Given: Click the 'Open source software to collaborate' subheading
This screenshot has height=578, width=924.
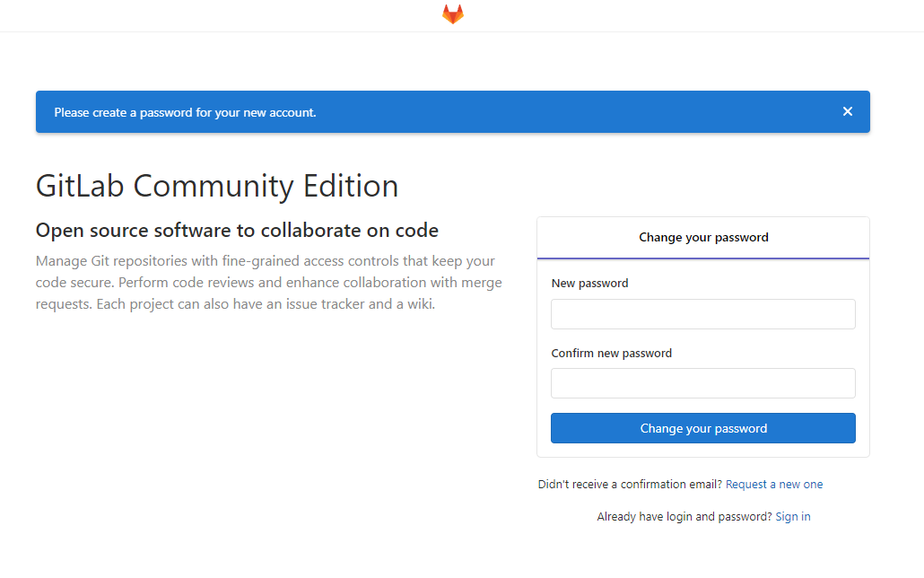Looking at the screenshot, I should [237, 230].
